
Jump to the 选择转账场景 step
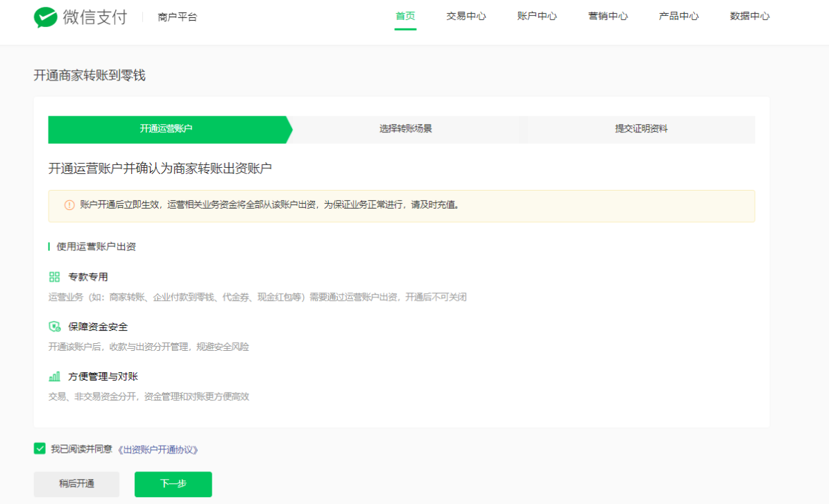pos(406,129)
